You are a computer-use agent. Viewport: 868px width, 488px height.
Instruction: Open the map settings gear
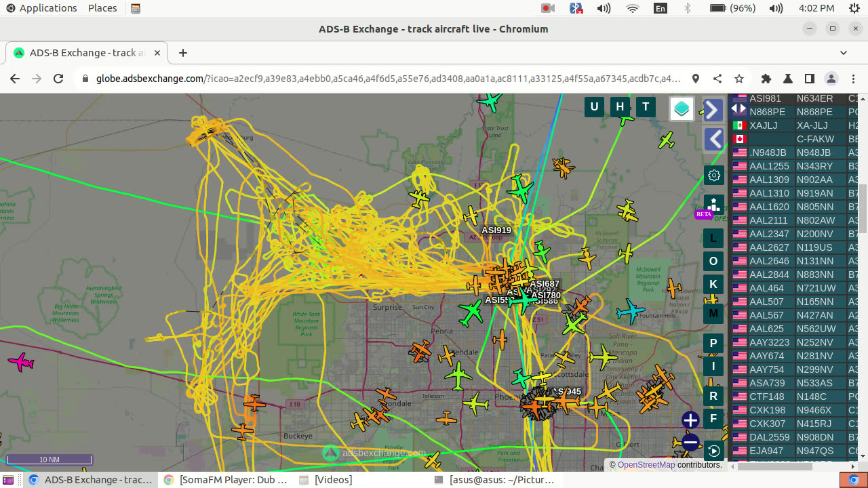click(713, 176)
